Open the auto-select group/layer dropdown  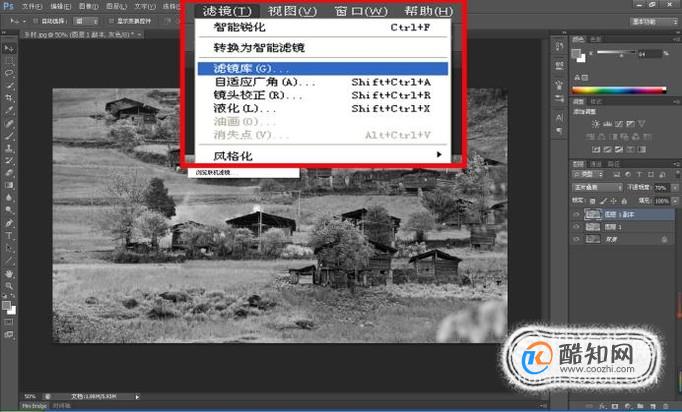coord(86,21)
